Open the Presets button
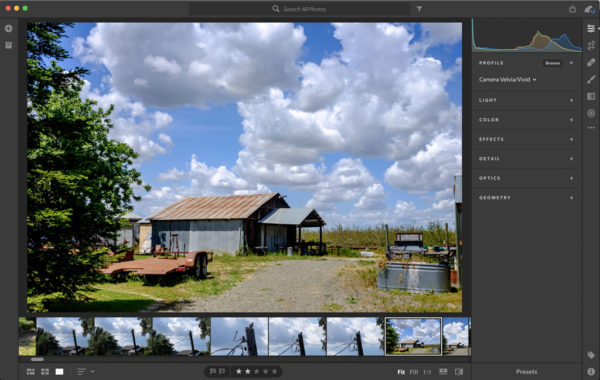Image resolution: width=600 pixels, height=380 pixels. (527, 372)
